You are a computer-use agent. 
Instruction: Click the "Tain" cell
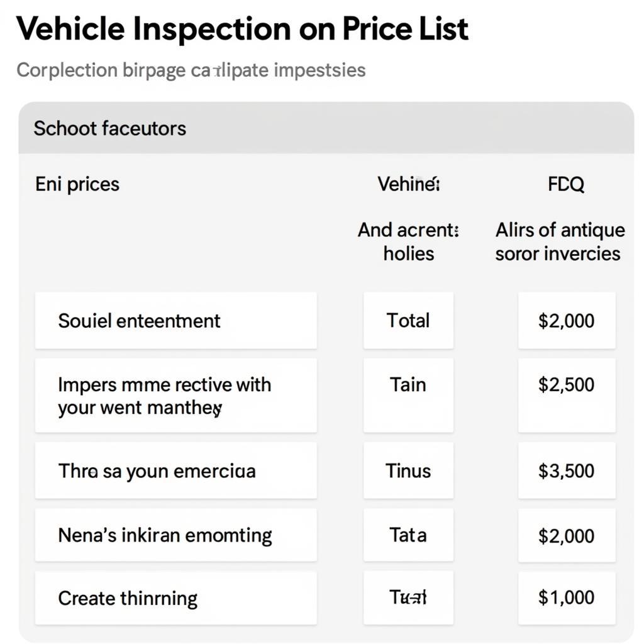[408, 384]
